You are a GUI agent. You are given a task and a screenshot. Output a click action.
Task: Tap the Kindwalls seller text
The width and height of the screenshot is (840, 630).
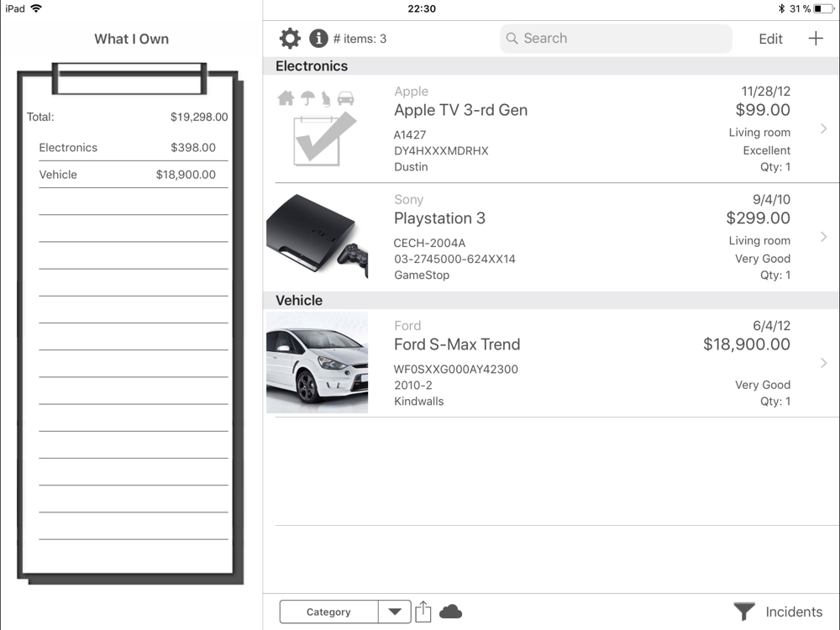[419, 402]
